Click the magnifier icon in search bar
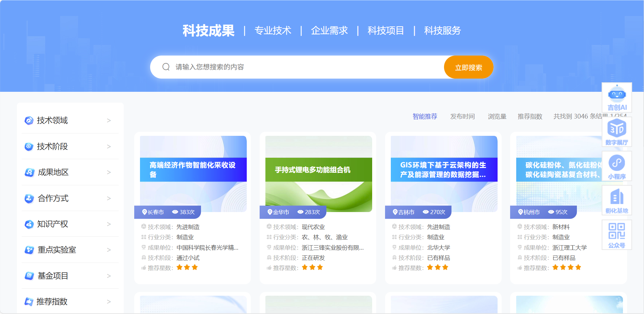This screenshot has height=314, width=644. 166,67
